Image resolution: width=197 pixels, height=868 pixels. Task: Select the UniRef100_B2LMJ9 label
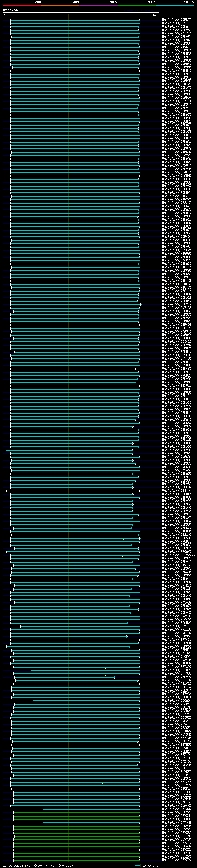point(177,135)
